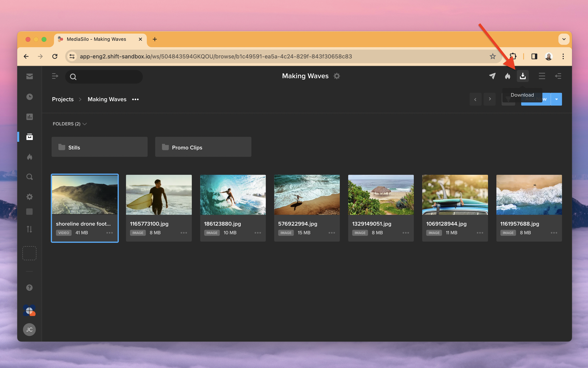
Task: Expand the left navigation panel icon
Action: [x=55, y=76]
